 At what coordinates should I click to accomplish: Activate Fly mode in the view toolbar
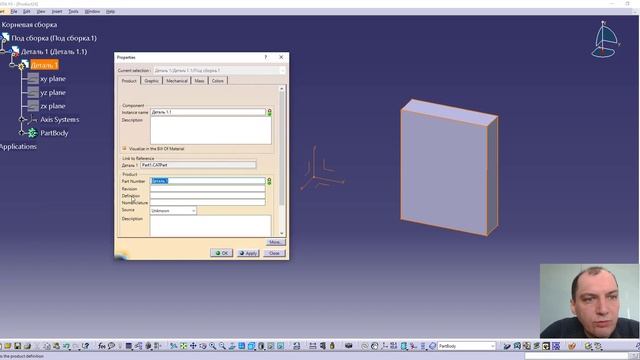(x=173, y=346)
